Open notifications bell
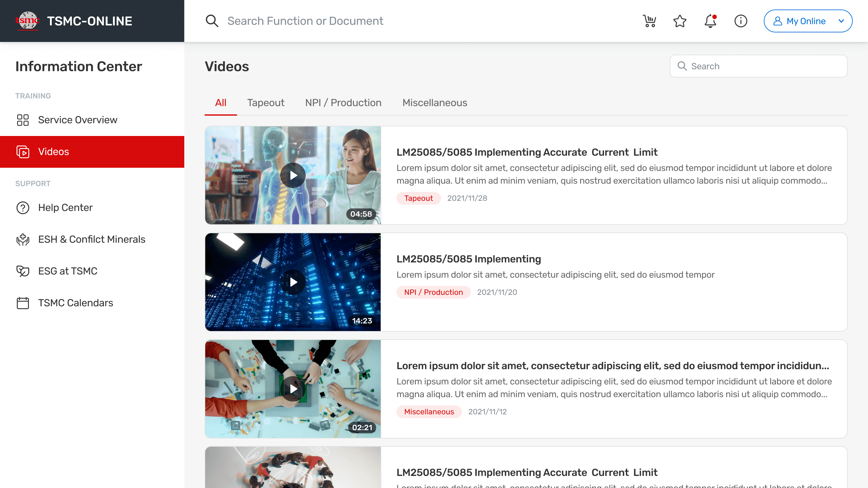This screenshot has width=868, height=488. [x=710, y=21]
